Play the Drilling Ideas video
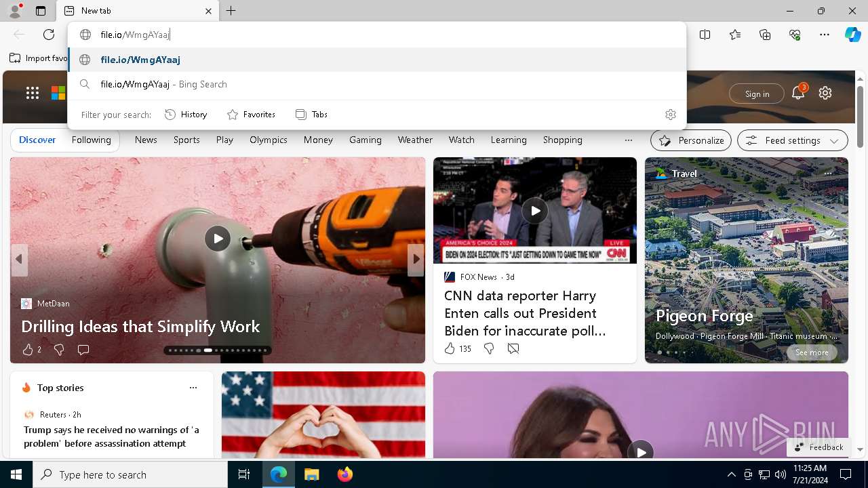868x488 pixels. tap(218, 239)
